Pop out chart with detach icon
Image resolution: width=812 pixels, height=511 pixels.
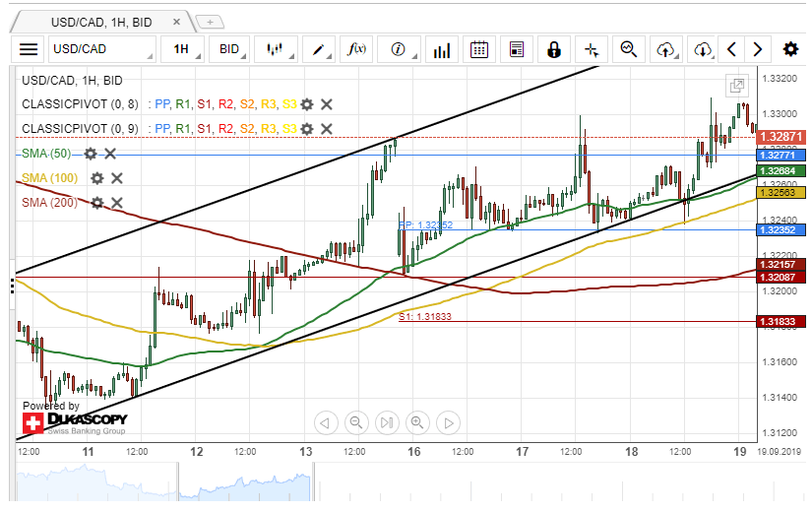pos(736,87)
